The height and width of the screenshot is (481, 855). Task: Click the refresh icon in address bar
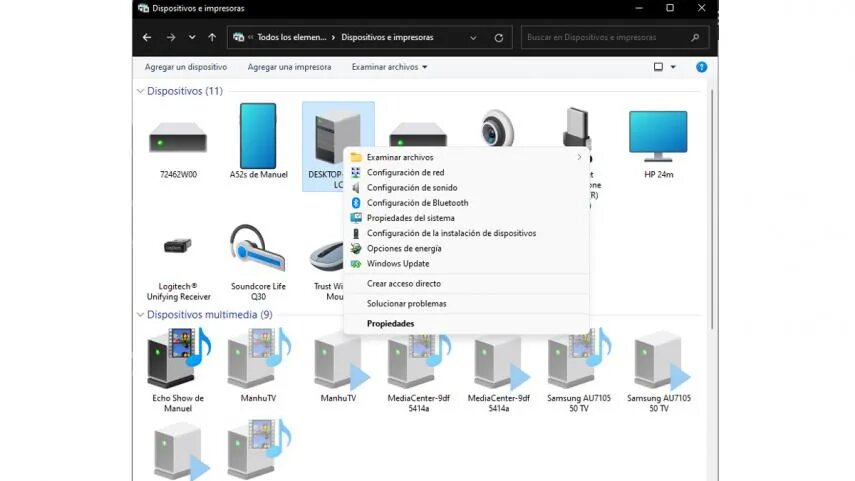point(498,38)
